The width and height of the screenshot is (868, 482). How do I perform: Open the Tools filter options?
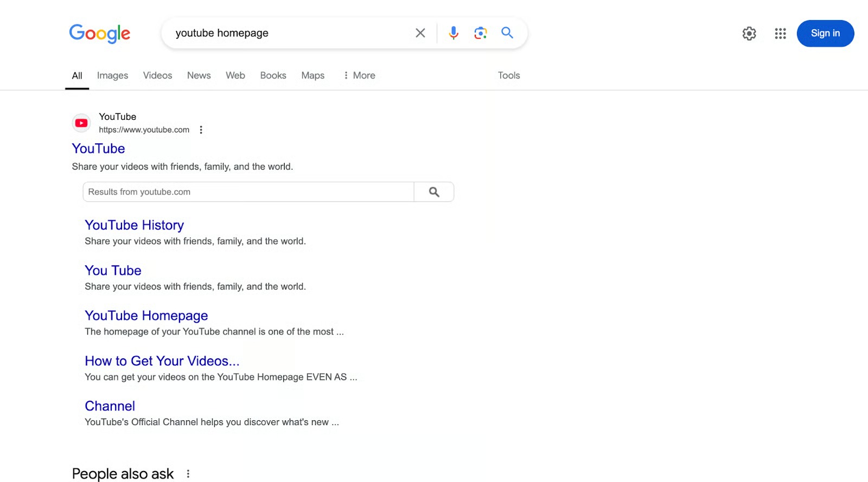point(508,75)
